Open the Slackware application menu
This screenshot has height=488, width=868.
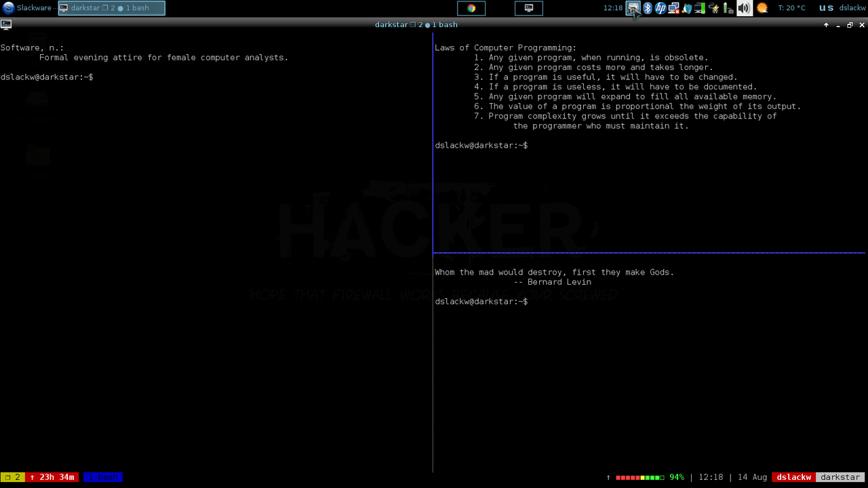click(x=27, y=8)
